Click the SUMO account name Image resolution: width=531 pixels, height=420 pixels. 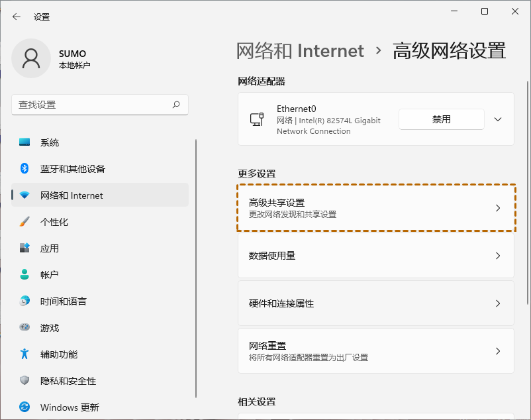tap(72, 54)
